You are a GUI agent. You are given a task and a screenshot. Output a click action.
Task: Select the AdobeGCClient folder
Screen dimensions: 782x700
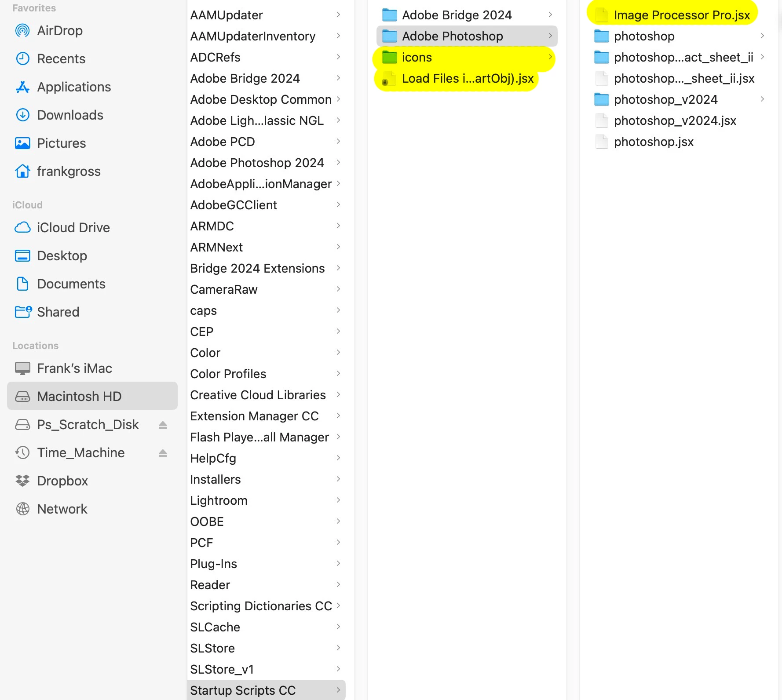(266, 205)
